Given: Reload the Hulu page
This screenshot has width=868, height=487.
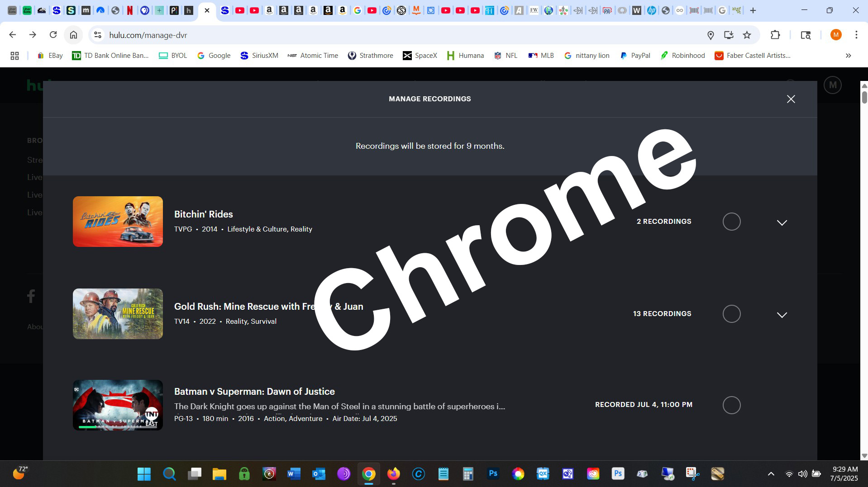Looking at the screenshot, I should point(53,35).
